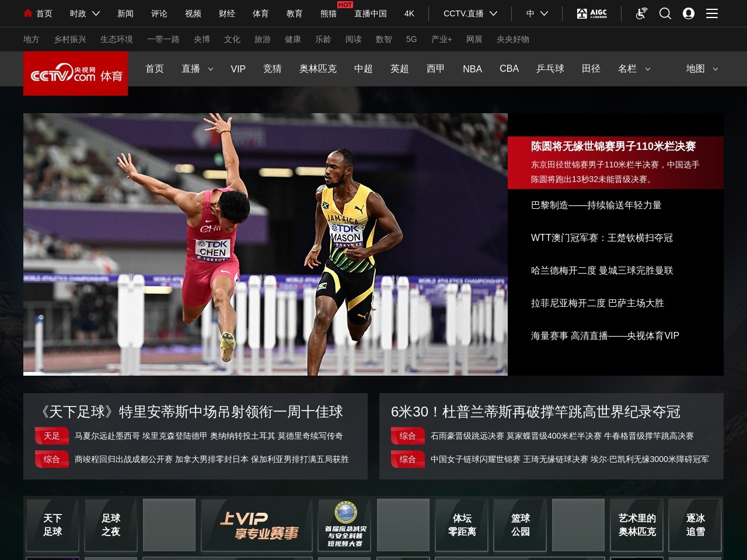The image size is (747, 560).
Task: Open the search icon in top bar
Action: pos(665,13)
